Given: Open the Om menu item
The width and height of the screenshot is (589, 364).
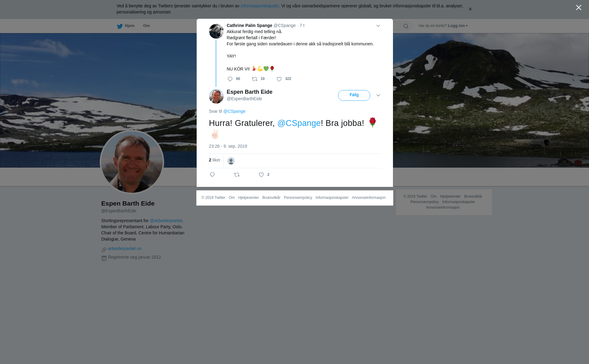Looking at the screenshot, I should coord(146,26).
